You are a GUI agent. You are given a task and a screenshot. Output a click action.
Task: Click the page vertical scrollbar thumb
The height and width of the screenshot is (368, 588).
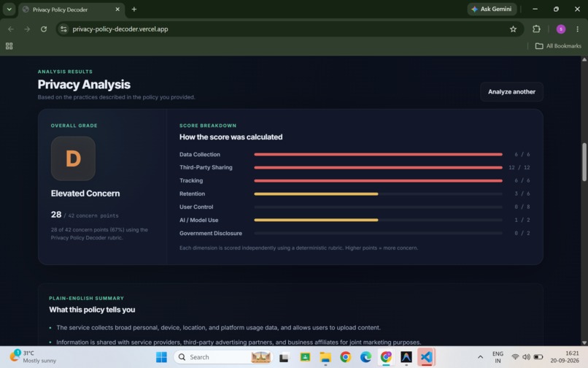pyautogui.click(x=584, y=162)
